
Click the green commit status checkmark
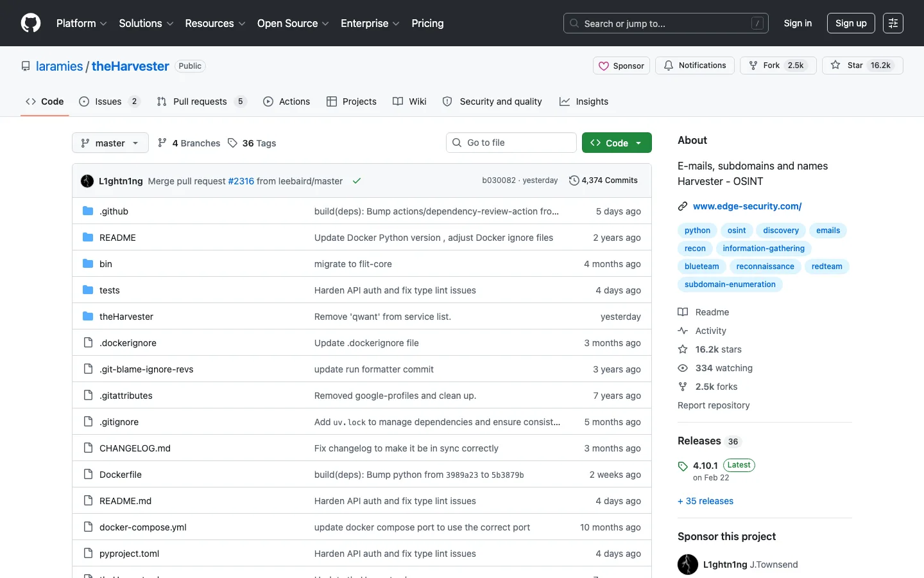(x=357, y=181)
